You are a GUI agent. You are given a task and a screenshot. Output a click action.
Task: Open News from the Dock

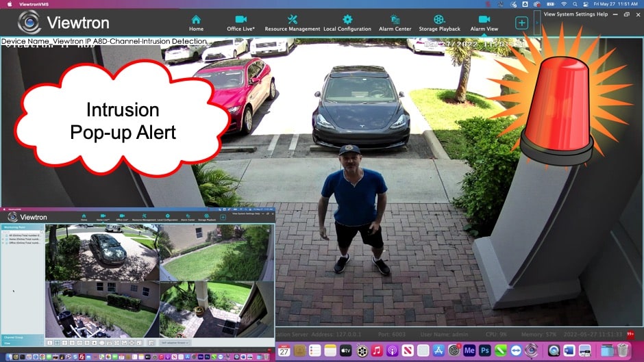pos(408,350)
